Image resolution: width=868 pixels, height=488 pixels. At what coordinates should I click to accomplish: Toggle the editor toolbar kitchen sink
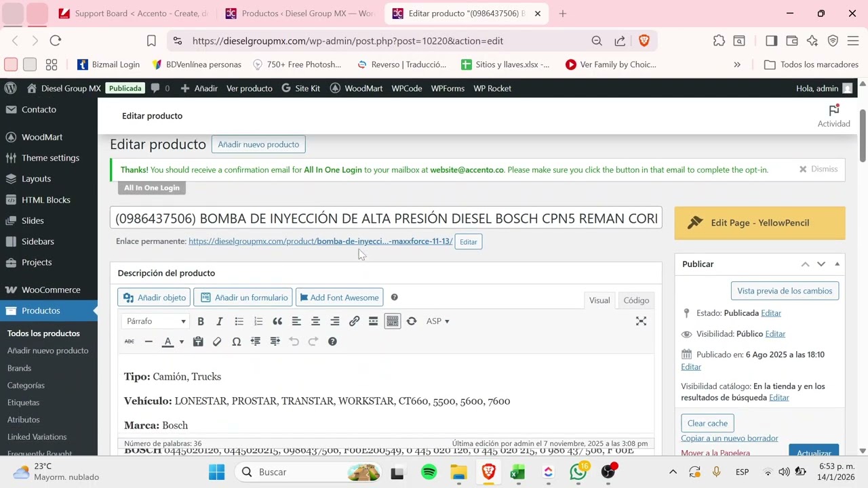point(393,321)
